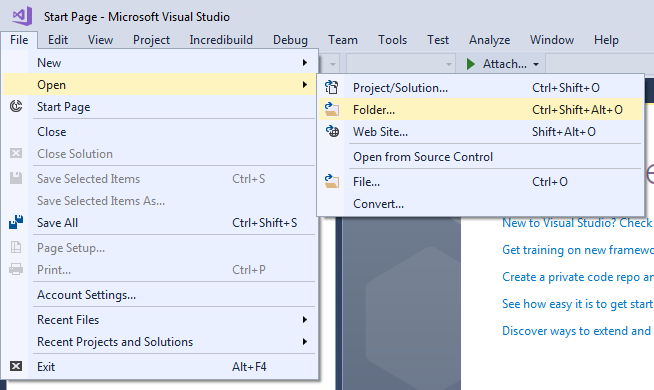Follow Create a private code repo link
This screenshot has width=654, height=390.
coord(578,277)
